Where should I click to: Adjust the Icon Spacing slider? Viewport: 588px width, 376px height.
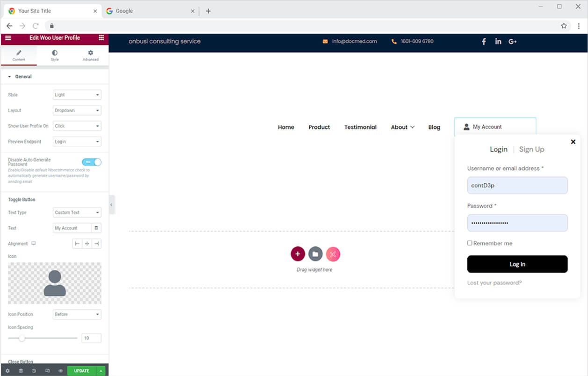(22, 338)
